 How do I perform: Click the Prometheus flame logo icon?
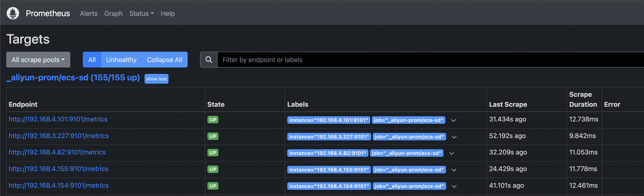[13, 13]
